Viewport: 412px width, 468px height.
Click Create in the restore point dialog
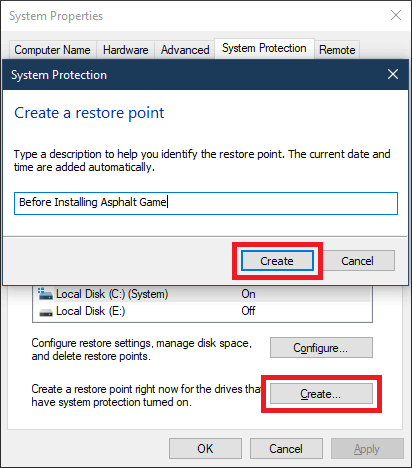277,261
